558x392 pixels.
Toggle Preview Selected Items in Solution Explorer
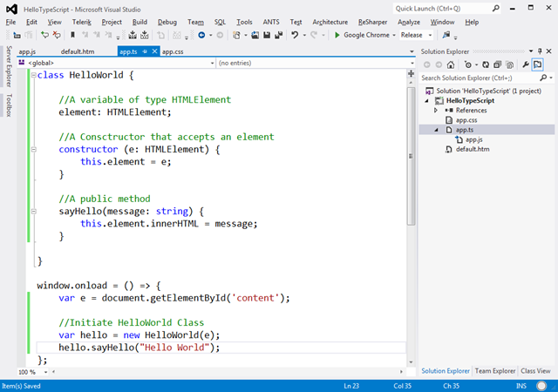click(537, 64)
